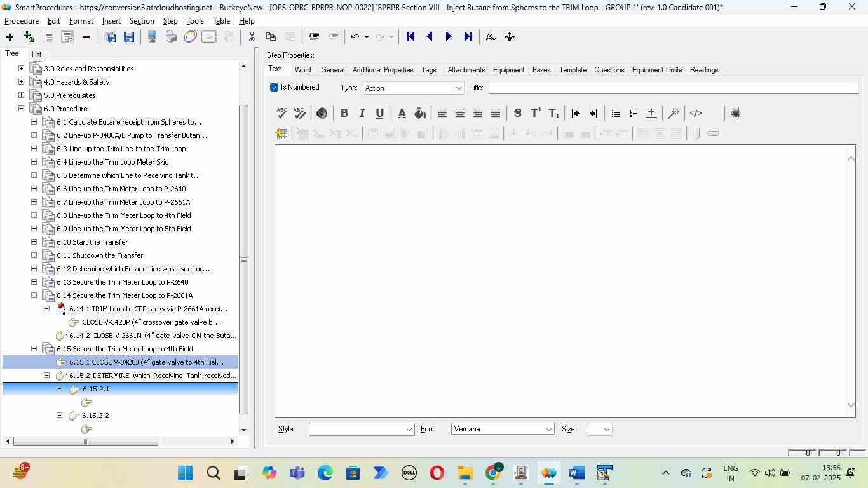
Task: Click the Title input field
Action: coord(674,88)
